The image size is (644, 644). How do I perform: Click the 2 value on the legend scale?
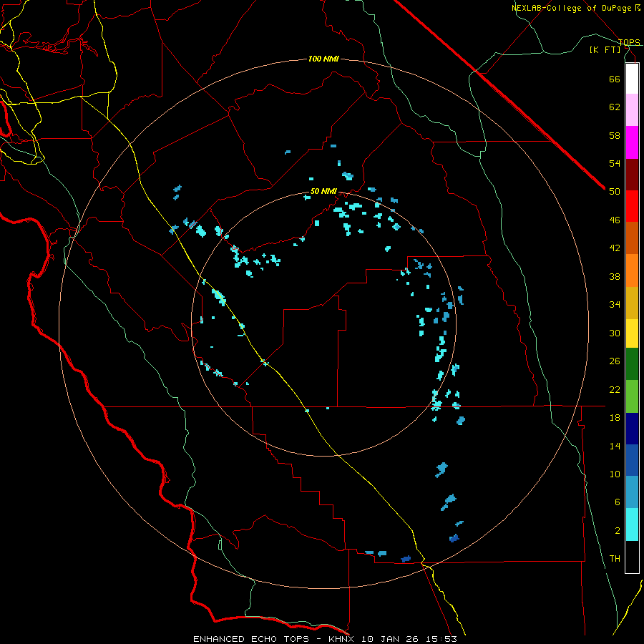(618, 531)
